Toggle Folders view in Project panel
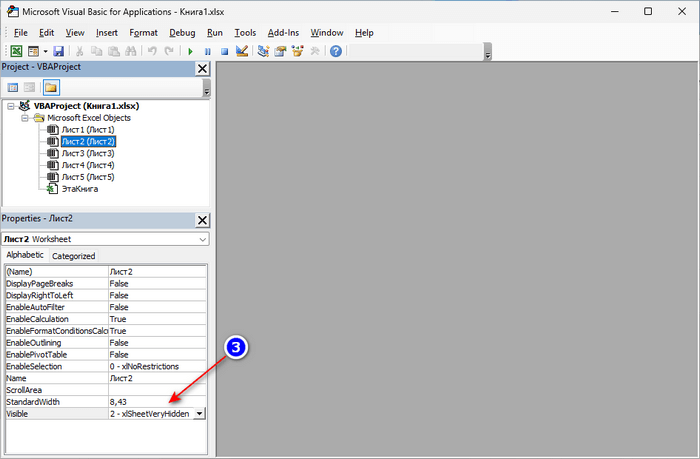 pyautogui.click(x=50, y=88)
